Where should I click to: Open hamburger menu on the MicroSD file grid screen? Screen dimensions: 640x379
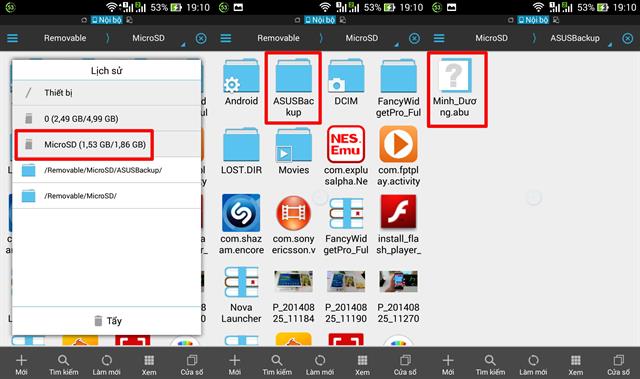[x=226, y=38]
